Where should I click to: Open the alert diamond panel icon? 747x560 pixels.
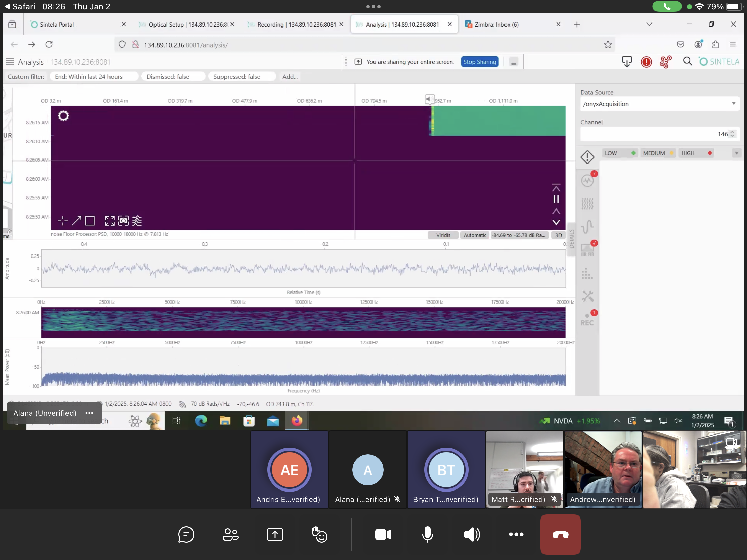587,157
